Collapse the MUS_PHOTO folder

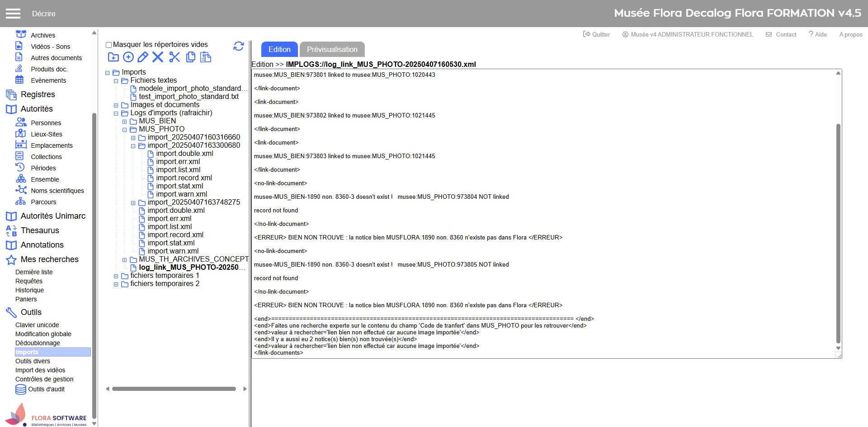(x=125, y=130)
